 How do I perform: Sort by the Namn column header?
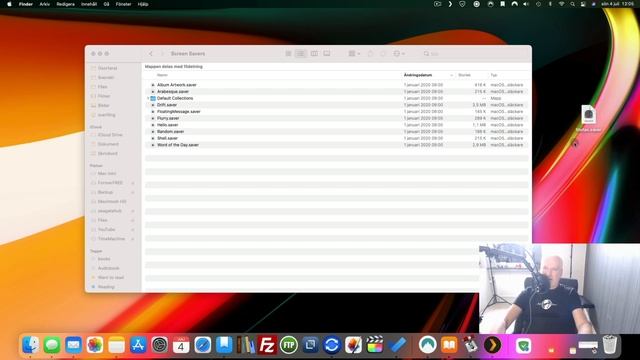162,75
